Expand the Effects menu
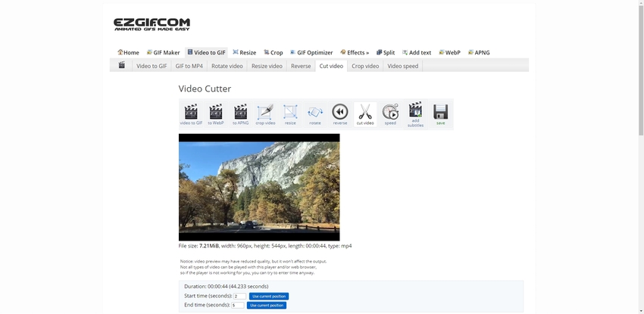The width and height of the screenshot is (644, 314). [355, 52]
